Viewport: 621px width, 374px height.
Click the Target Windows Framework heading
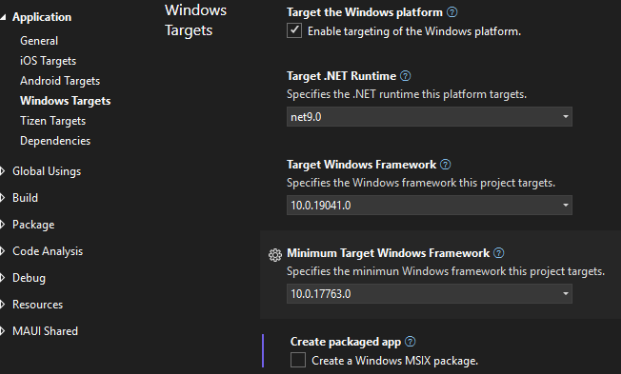(x=361, y=164)
